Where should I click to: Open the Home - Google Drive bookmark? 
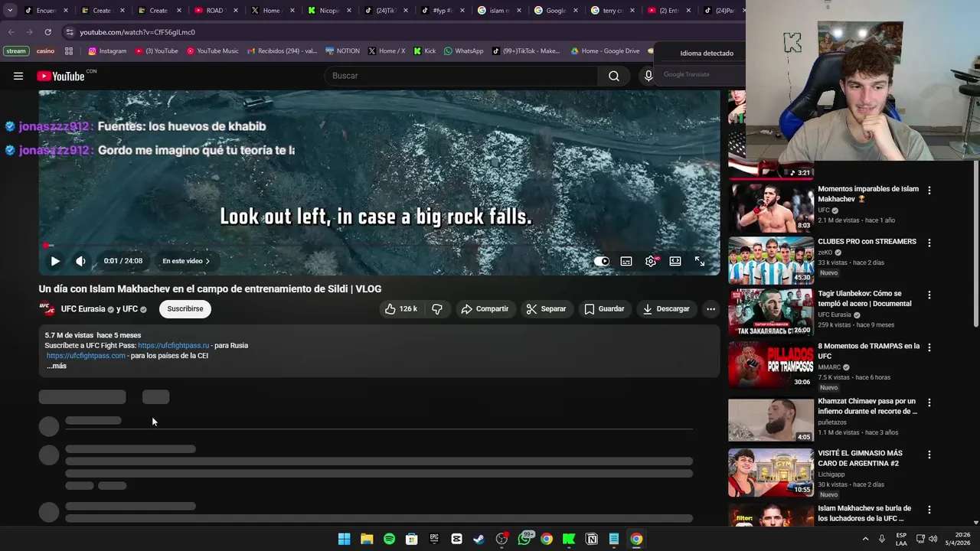(605, 51)
